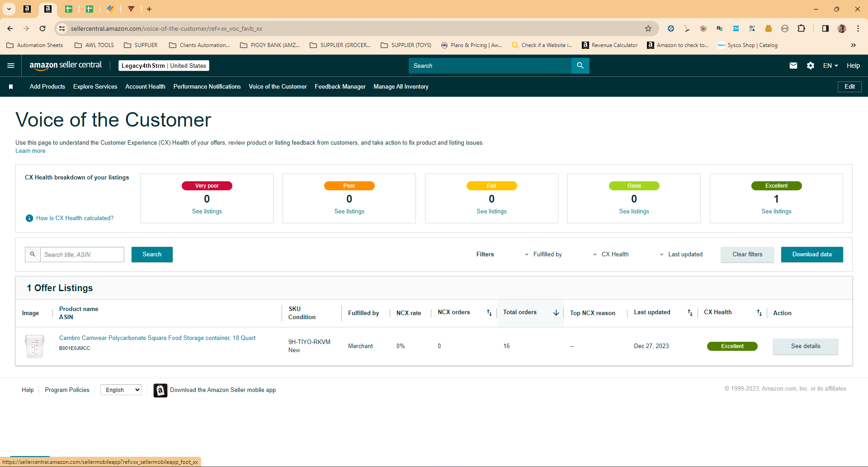
Task: Open Manage All Inventory
Action: (x=401, y=87)
